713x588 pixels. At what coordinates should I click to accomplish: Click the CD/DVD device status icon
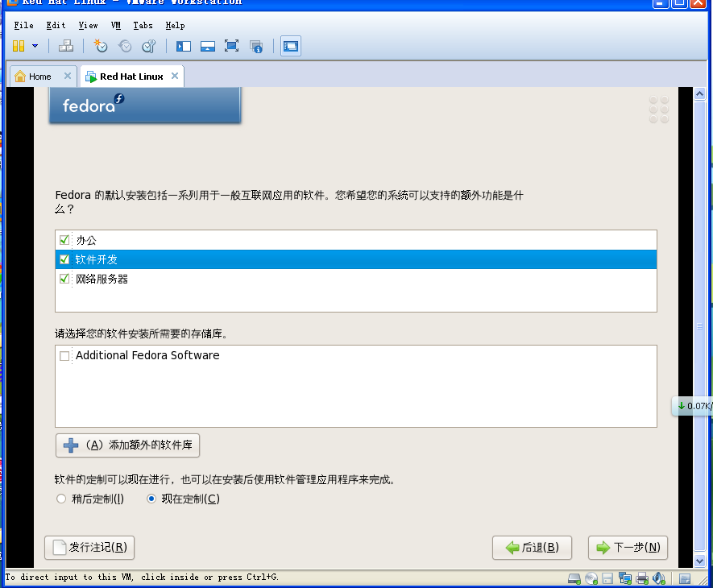tap(591, 578)
